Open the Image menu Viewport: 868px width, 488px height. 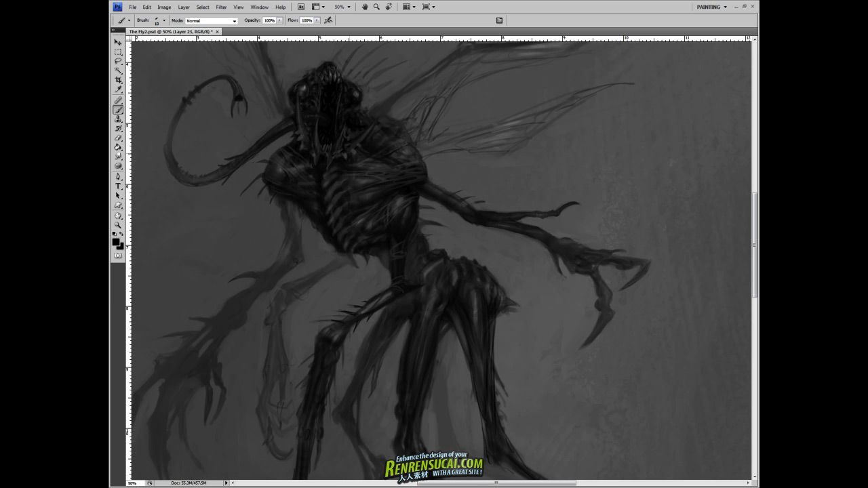point(164,7)
